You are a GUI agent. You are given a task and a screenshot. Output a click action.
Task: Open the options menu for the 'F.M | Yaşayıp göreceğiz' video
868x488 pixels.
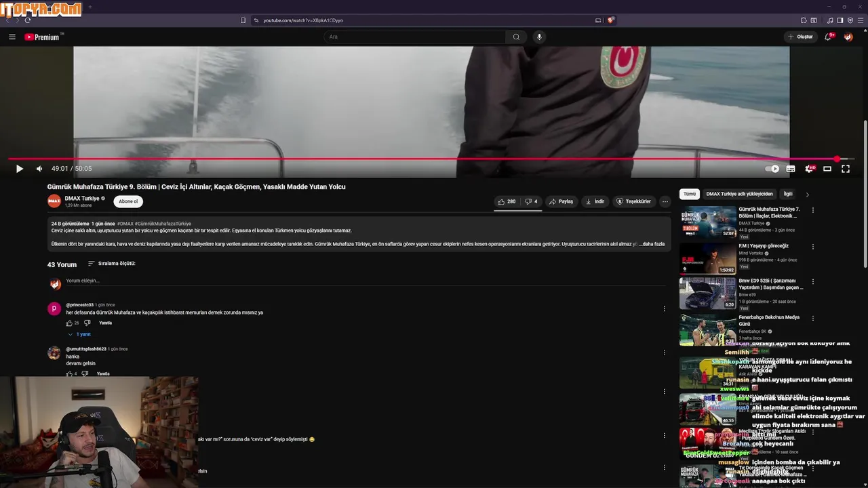click(x=813, y=247)
